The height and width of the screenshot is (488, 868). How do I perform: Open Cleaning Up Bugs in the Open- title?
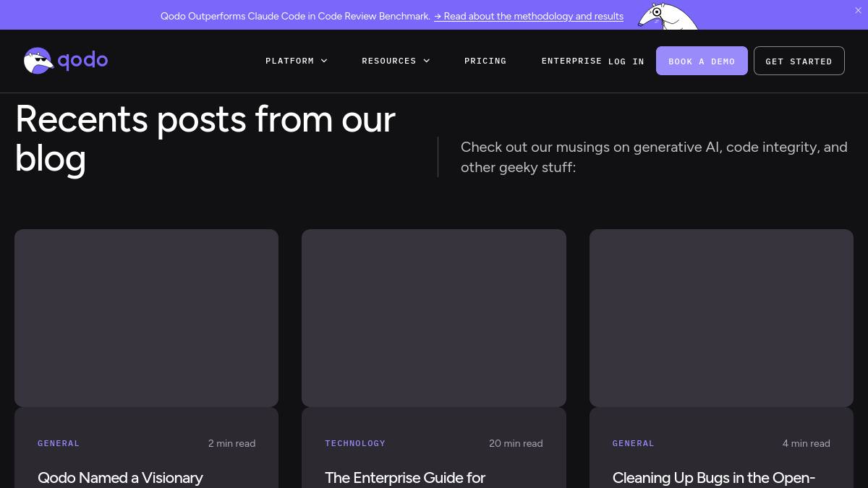click(713, 478)
